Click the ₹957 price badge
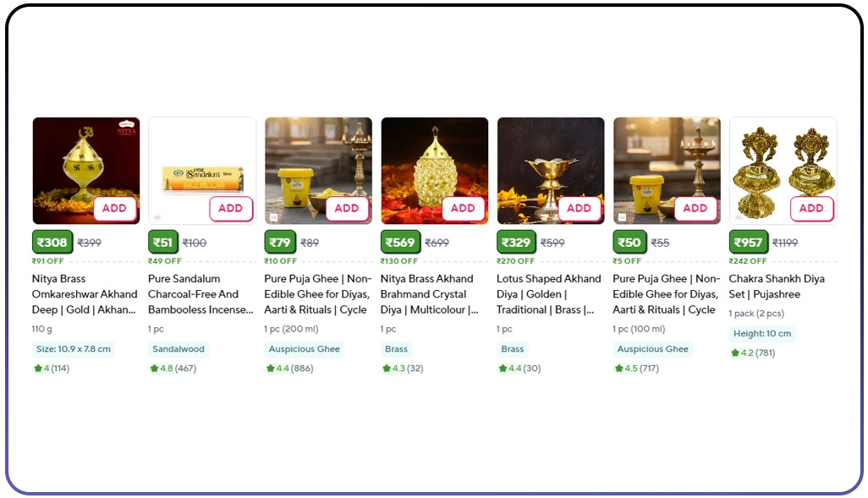The width and height of the screenshot is (868, 498). click(749, 243)
